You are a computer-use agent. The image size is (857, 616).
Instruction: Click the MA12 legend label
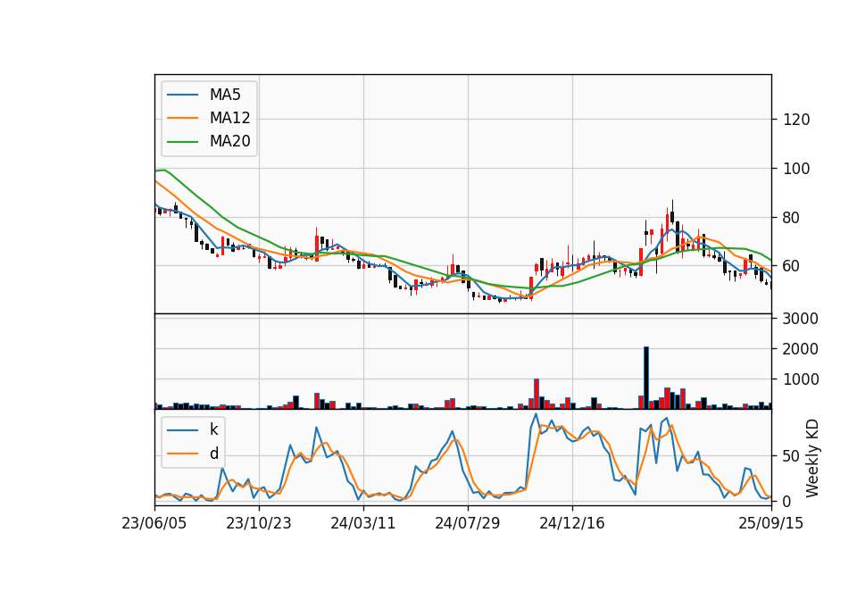pos(229,118)
